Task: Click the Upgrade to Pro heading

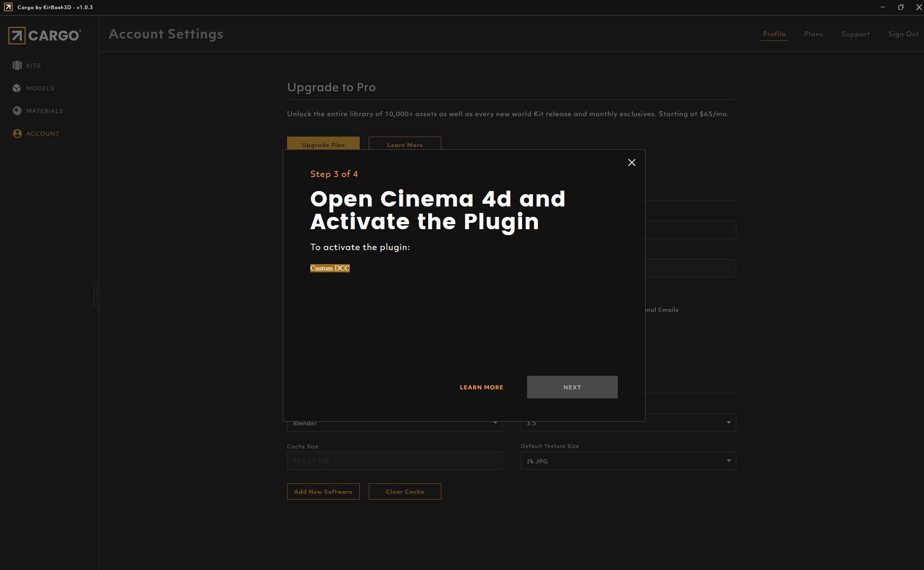Action: tap(331, 87)
